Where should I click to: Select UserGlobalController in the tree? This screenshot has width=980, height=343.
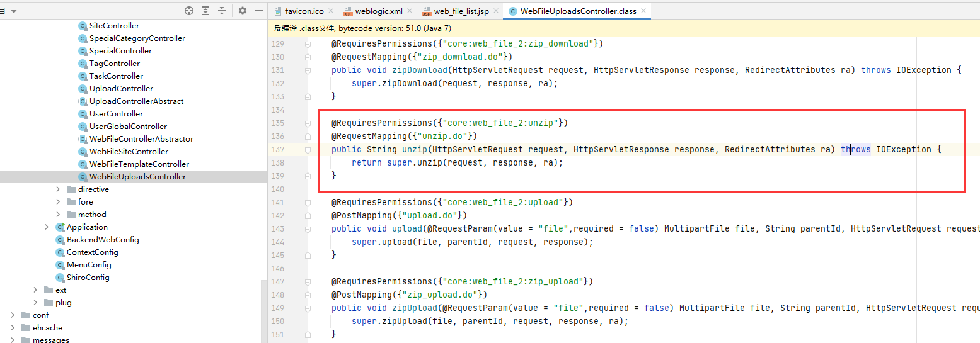pos(128,127)
